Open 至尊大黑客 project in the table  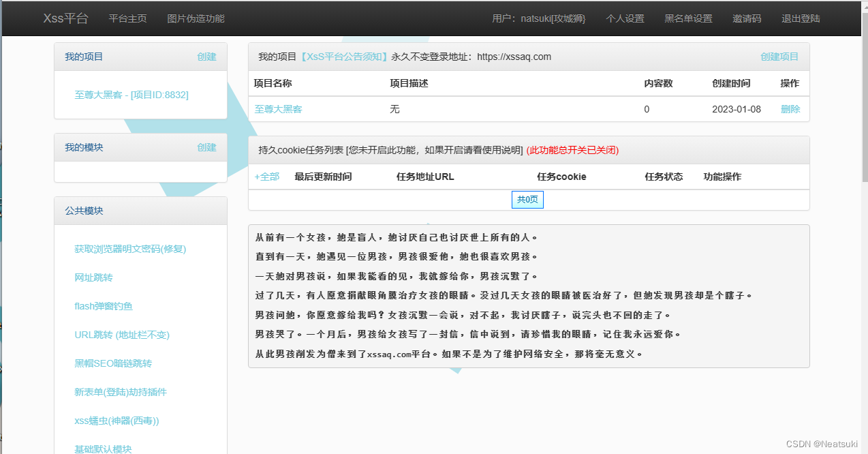click(x=278, y=109)
